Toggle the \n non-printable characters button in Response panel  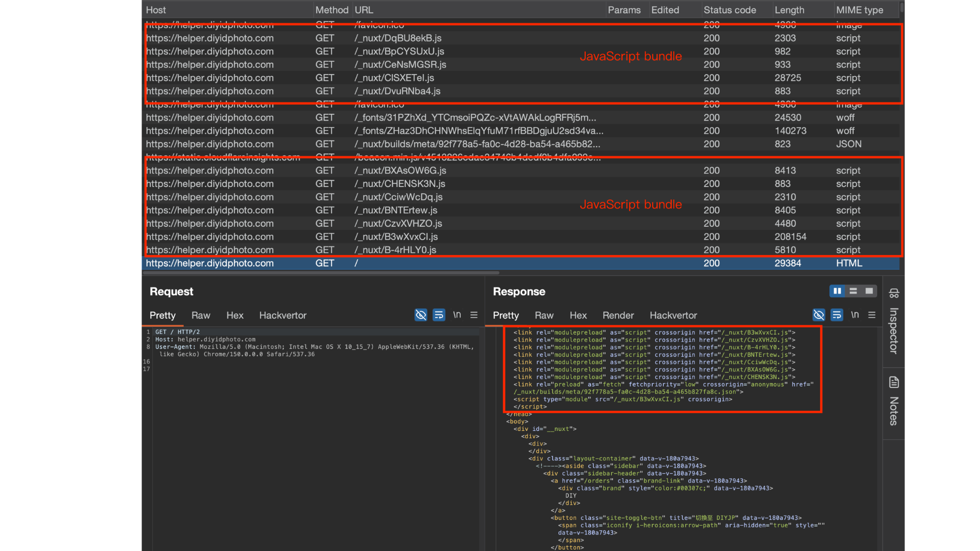pos(855,315)
